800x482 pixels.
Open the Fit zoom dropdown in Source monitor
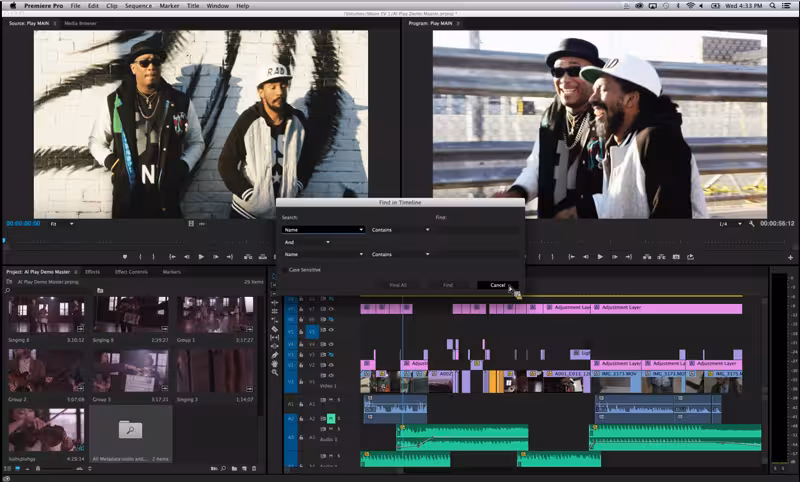click(x=62, y=224)
